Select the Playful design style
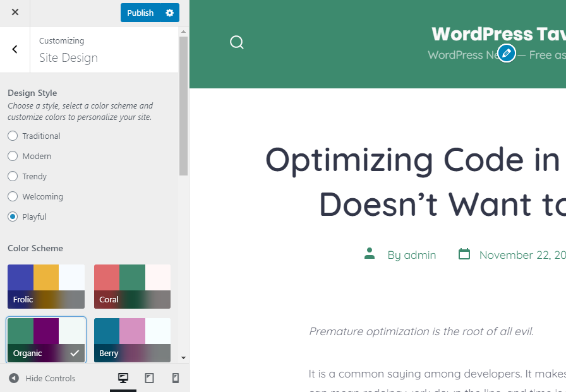The width and height of the screenshot is (566, 392). [13, 217]
